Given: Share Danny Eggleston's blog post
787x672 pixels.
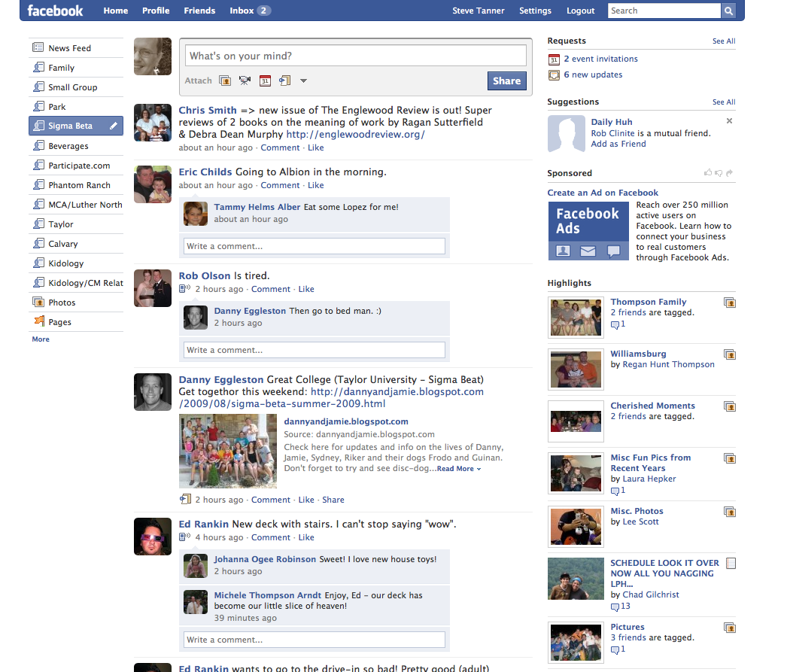Looking at the screenshot, I should point(333,500).
